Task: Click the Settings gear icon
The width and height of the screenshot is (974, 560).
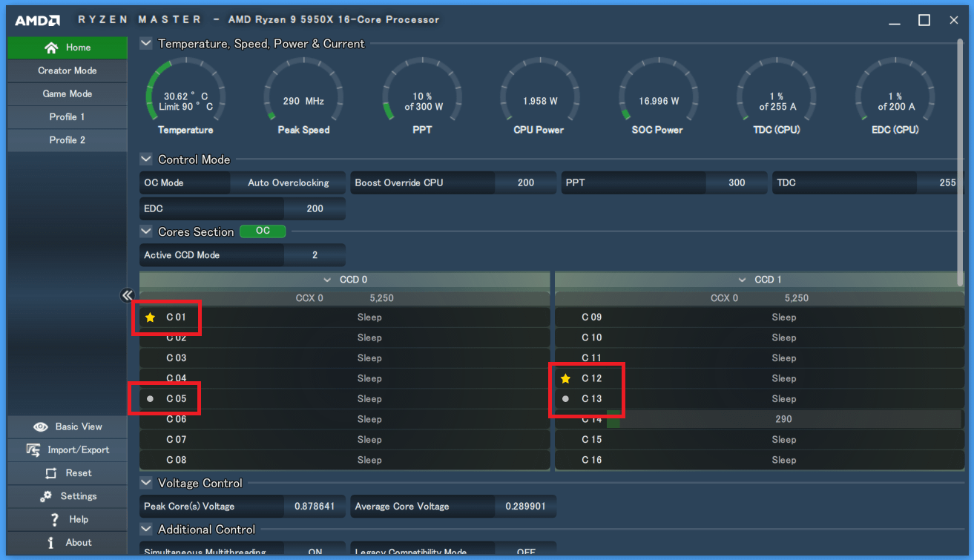Action: point(46,496)
